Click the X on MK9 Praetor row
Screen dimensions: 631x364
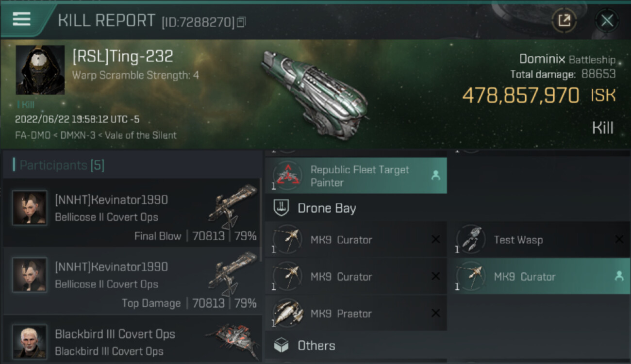point(435,314)
